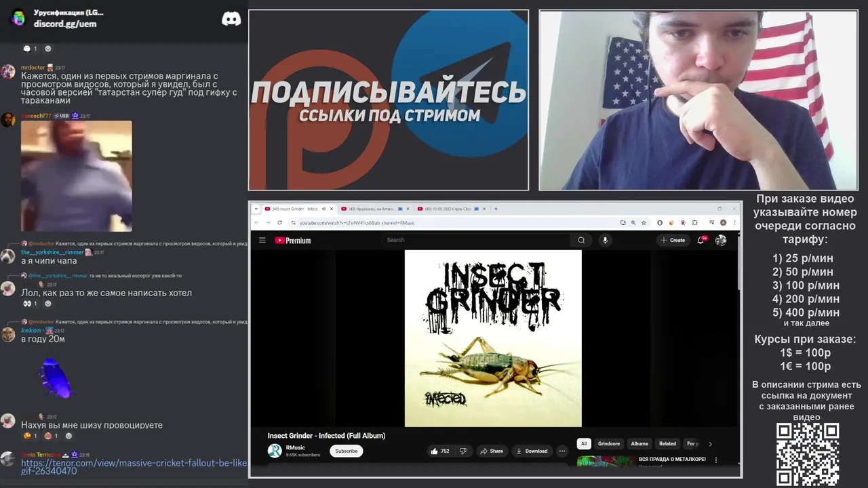Expand chips row with right chevron
This screenshot has height=488, width=868.
pos(710,444)
